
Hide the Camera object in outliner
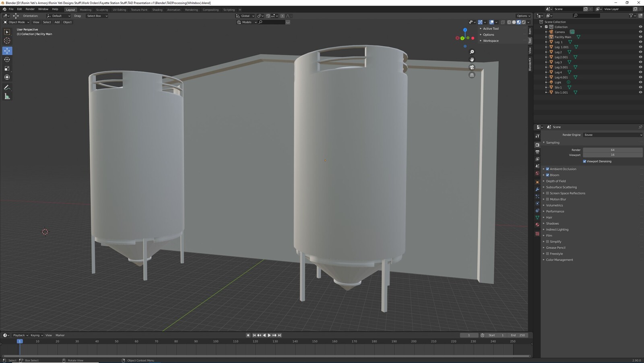pos(640,32)
